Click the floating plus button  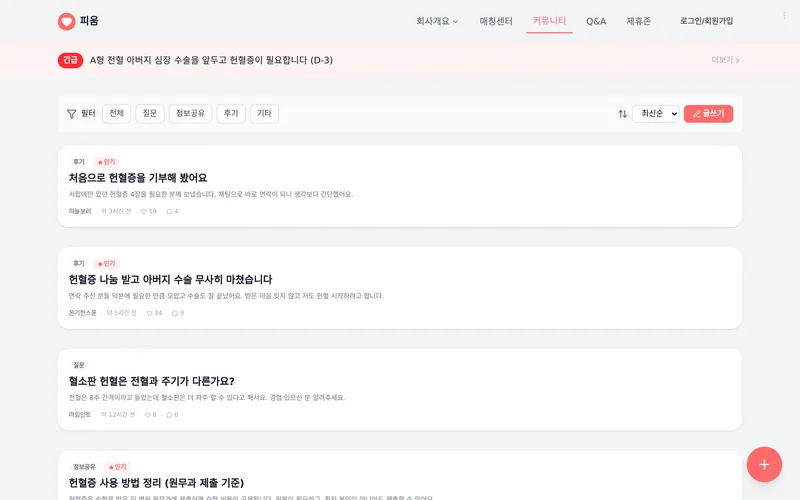tap(764, 464)
